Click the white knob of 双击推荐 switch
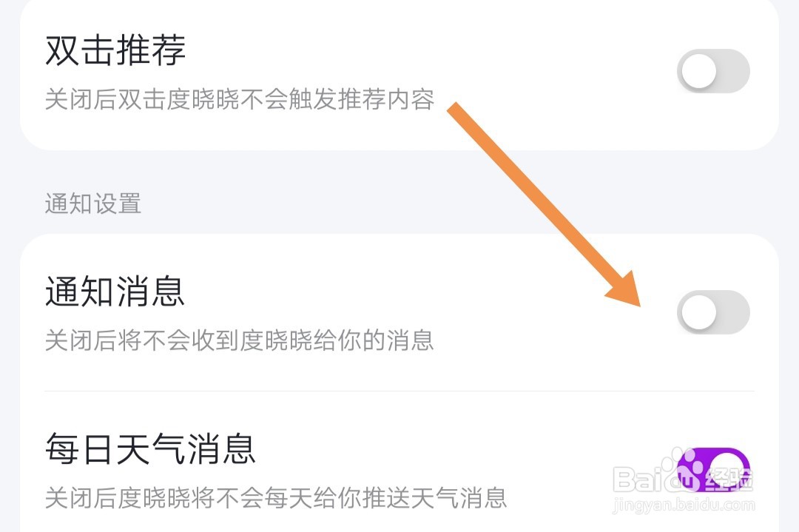This screenshot has width=799, height=532. (699, 71)
